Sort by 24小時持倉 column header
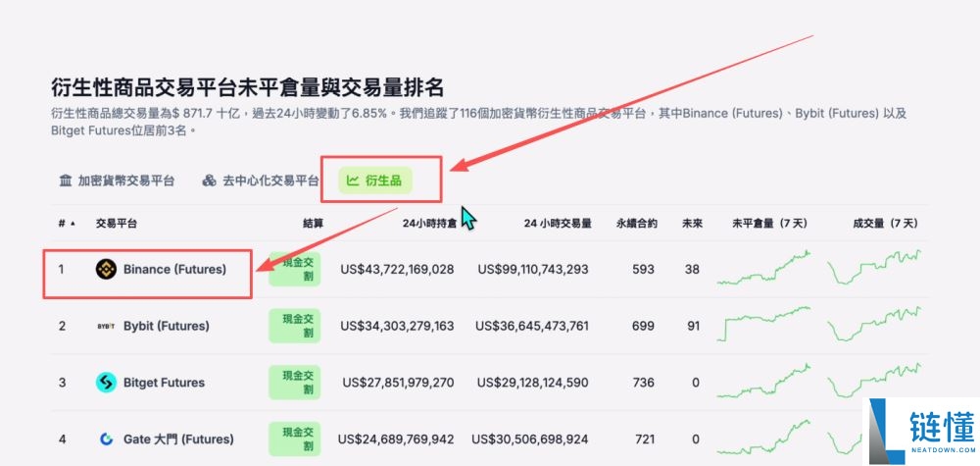This screenshot has width=980, height=466. [428, 224]
